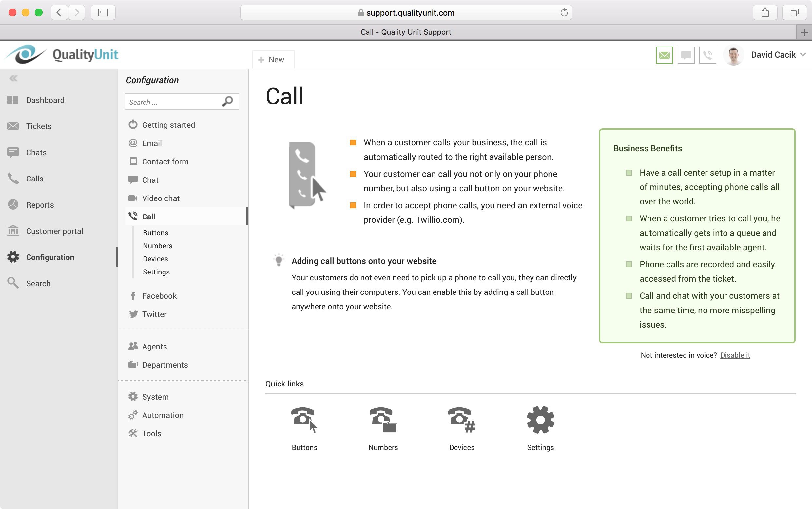The width and height of the screenshot is (812, 509).
Task: Click the Safari share icon
Action: pyautogui.click(x=765, y=12)
